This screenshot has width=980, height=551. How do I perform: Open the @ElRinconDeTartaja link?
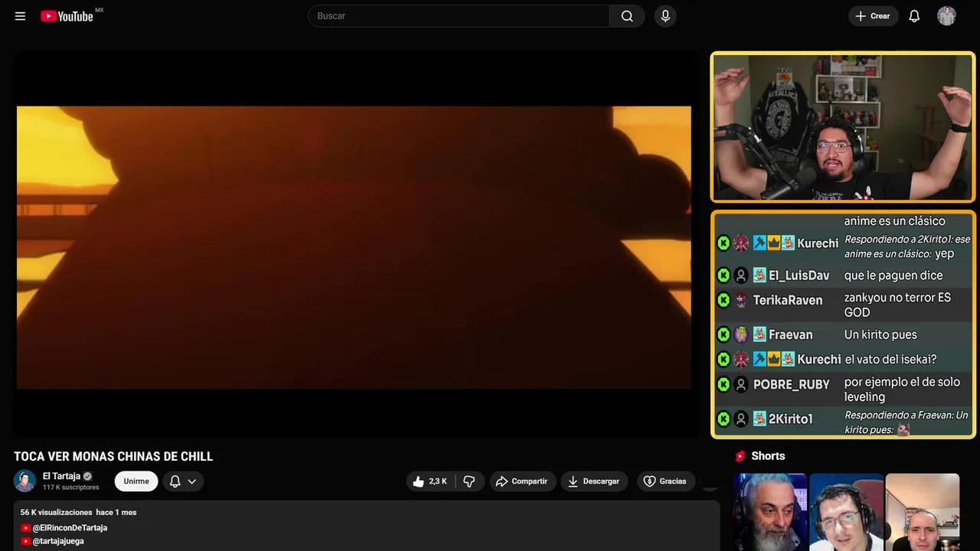pyautogui.click(x=70, y=528)
